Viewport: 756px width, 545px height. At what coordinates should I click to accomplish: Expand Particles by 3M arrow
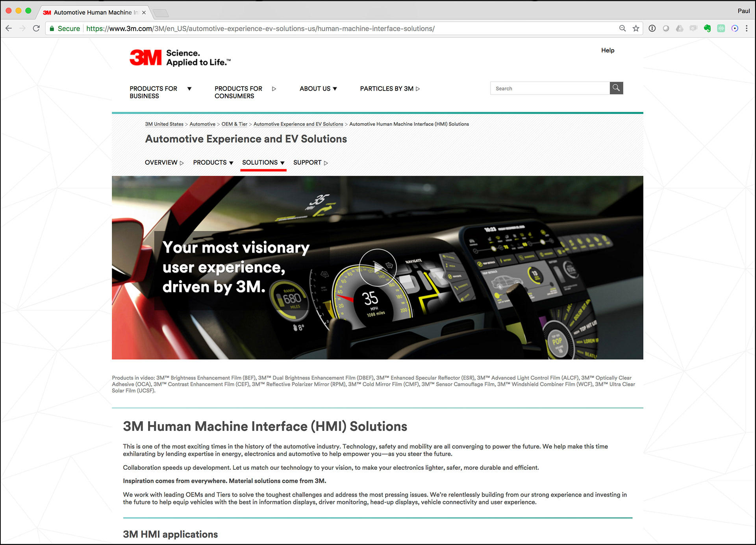(418, 89)
